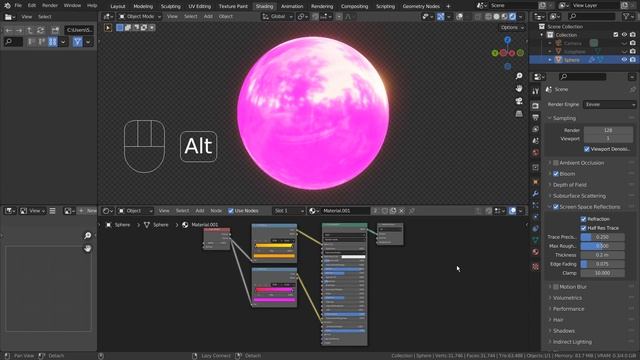Open the Output properties tab
640x360 pixels.
click(536, 118)
